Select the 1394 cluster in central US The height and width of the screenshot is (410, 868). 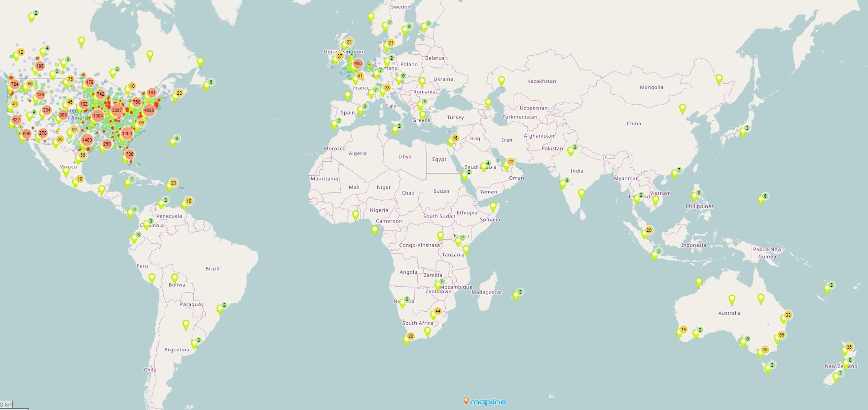(x=98, y=116)
